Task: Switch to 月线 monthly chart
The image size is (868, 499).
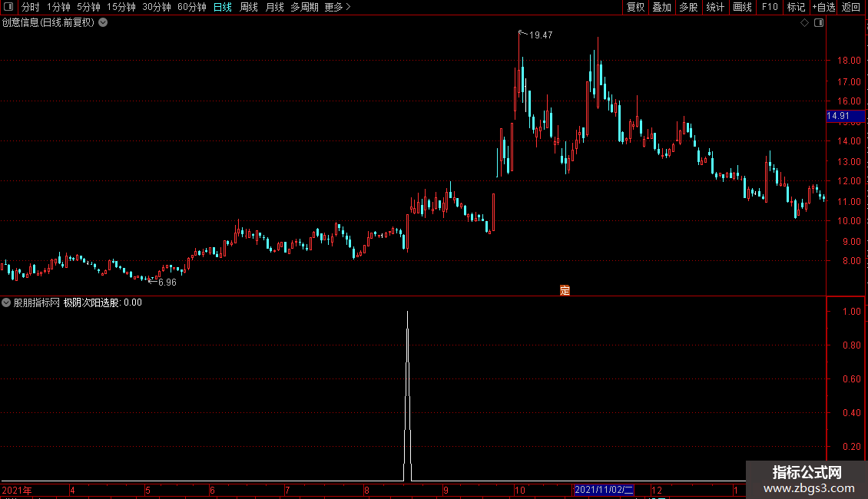Action: [x=274, y=7]
